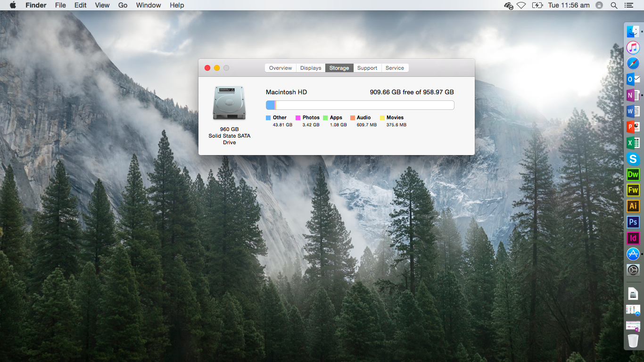The image size is (644, 362).
Task: Open Spotlight search magnifier
Action: pyautogui.click(x=614, y=5)
